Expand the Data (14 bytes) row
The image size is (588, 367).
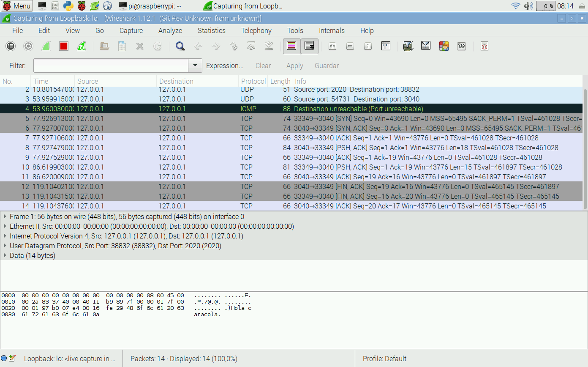click(x=5, y=255)
